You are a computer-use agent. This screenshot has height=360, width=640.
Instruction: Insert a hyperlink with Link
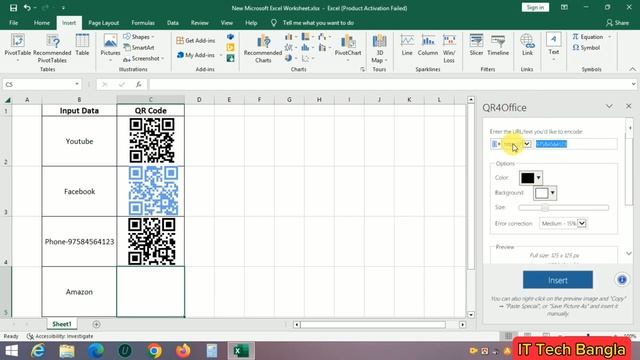(527, 45)
